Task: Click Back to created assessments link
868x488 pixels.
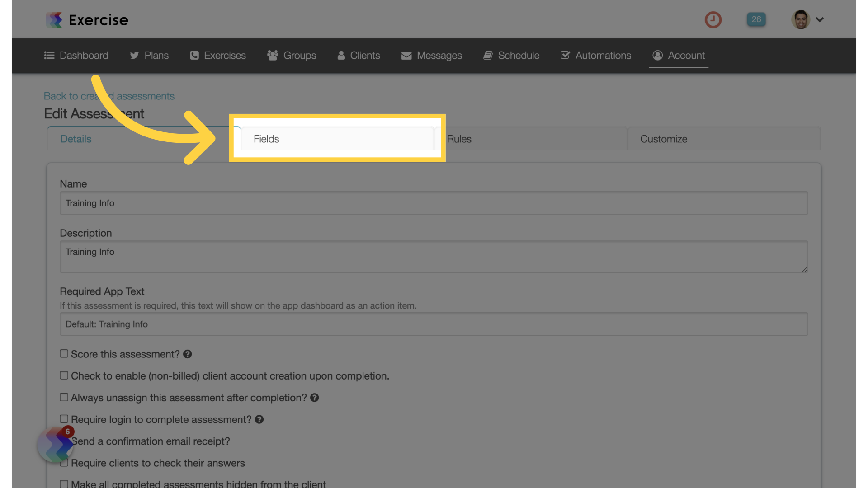Action: (109, 95)
